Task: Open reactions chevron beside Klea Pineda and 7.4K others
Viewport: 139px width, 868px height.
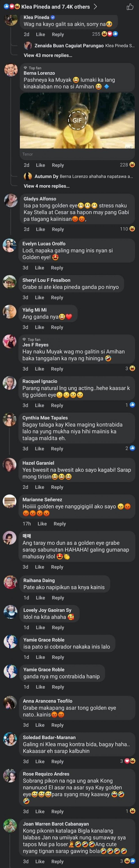Action: point(95,6)
